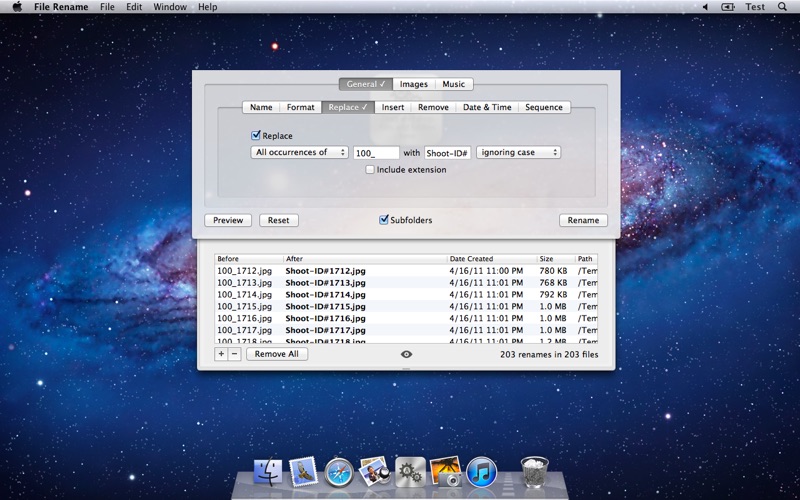This screenshot has width=800, height=500.
Task: Open the Help menu
Action: coord(208,7)
